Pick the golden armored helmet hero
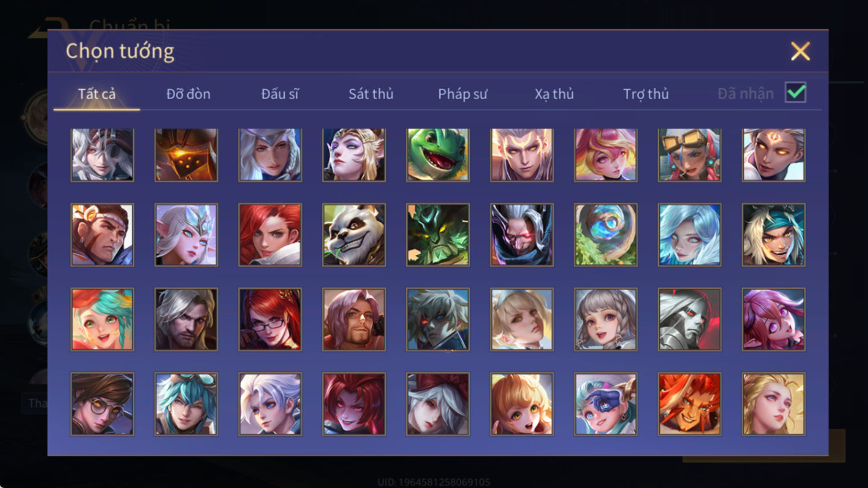Screen dimensions: 868x488 tap(186, 155)
